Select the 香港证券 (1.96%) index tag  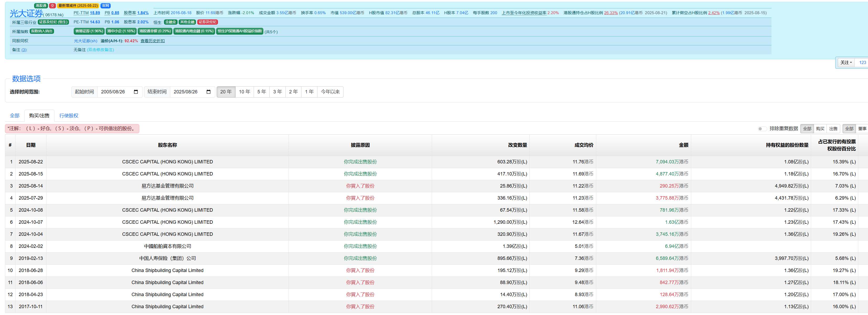click(x=89, y=31)
